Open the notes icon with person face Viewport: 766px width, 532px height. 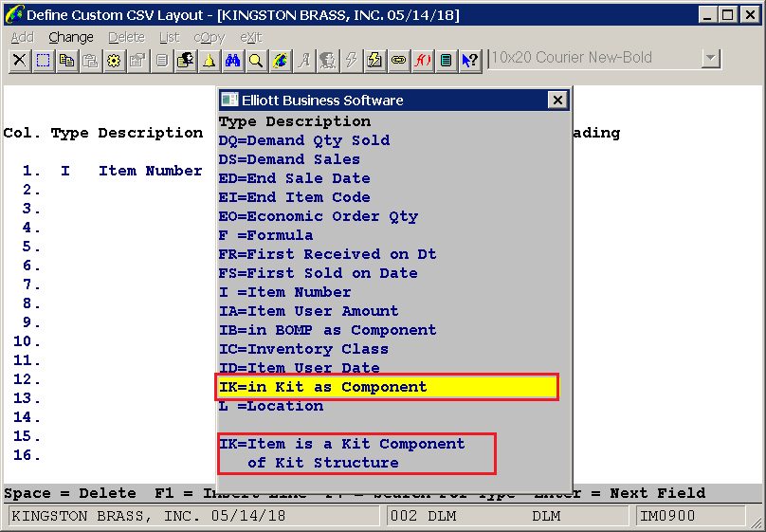185,61
